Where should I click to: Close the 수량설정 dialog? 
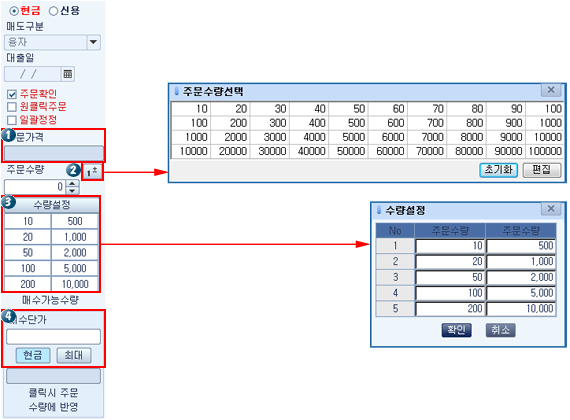pyautogui.click(x=551, y=209)
